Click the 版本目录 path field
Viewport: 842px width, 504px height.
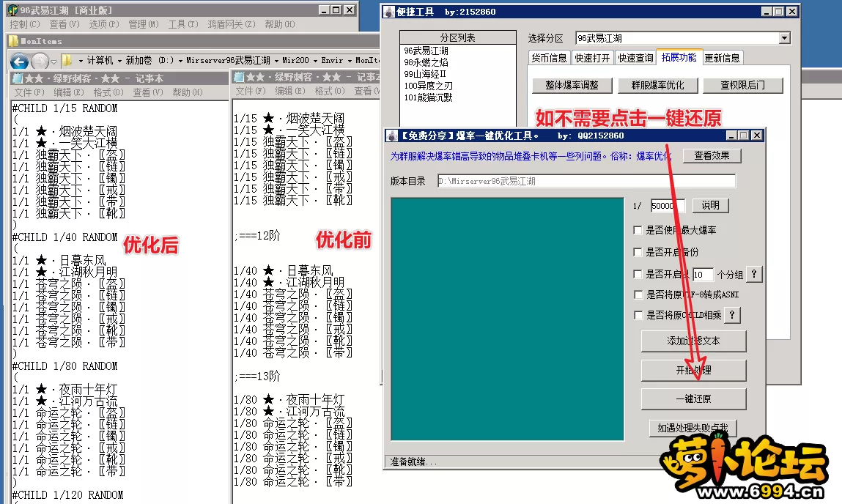[586, 181]
